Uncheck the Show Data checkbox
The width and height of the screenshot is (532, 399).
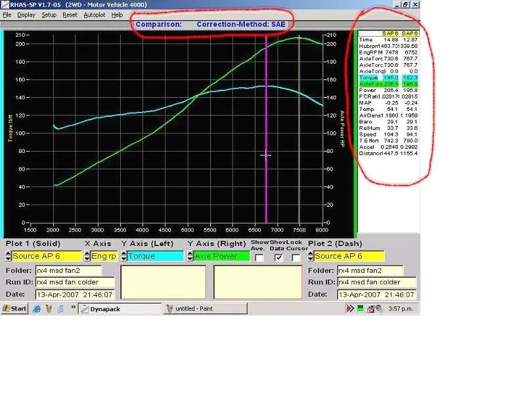(x=278, y=258)
